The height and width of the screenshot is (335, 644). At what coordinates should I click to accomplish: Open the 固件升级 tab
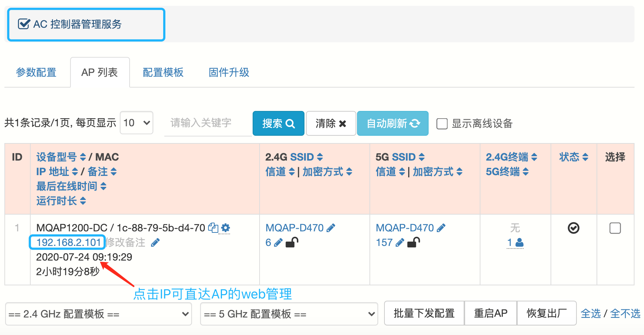tap(229, 72)
